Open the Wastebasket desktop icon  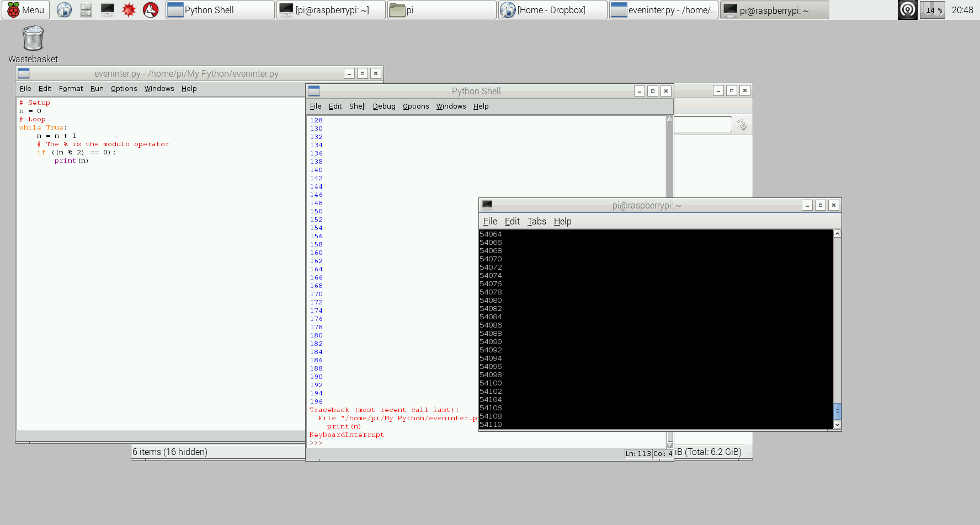[33, 44]
